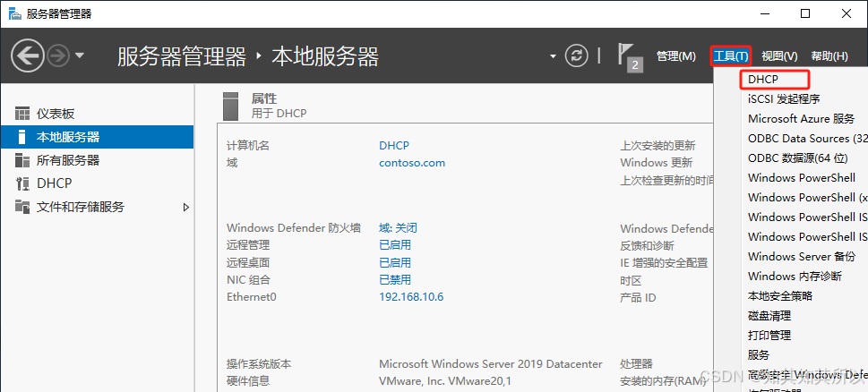Image resolution: width=868 pixels, height=392 pixels.
Task: Click the Microsoft Windows Server 2019 Datacenter text
Action: [x=491, y=363]
